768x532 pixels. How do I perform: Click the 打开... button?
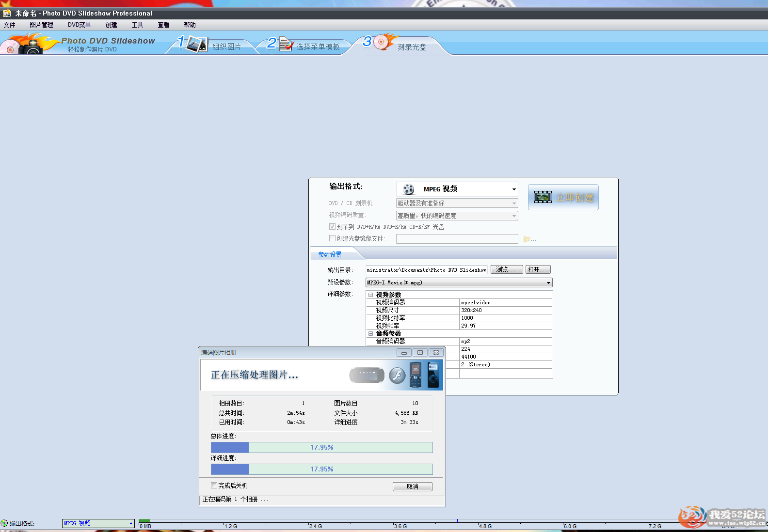point(538,269)
